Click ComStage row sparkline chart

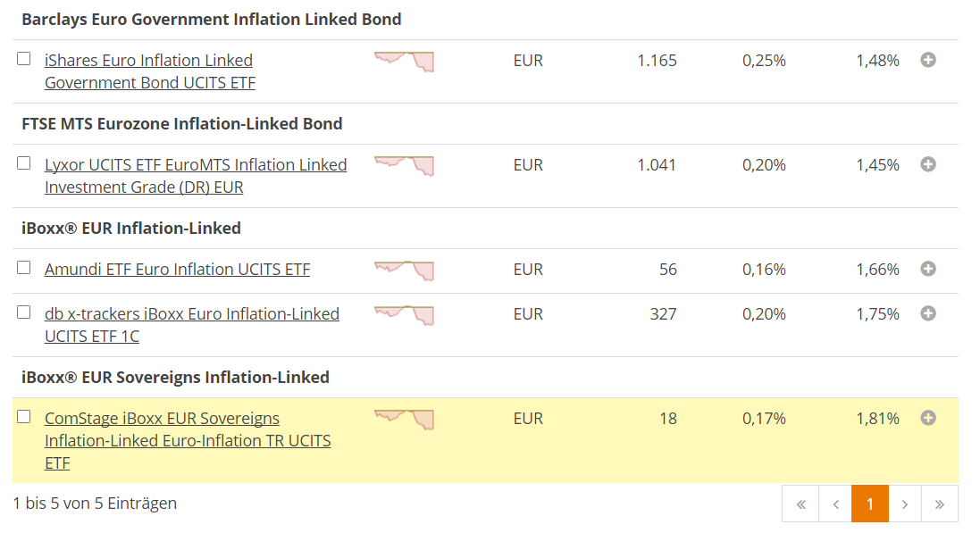[404, 419]
